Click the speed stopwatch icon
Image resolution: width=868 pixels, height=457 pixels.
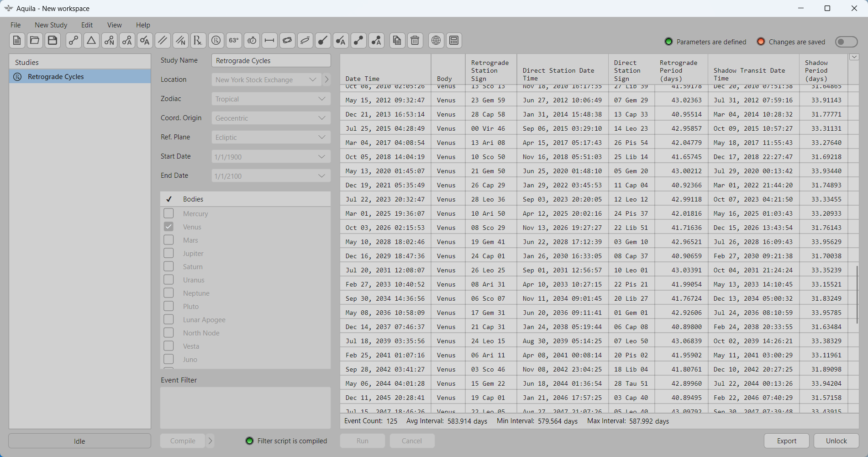click(x=252, y=41)
